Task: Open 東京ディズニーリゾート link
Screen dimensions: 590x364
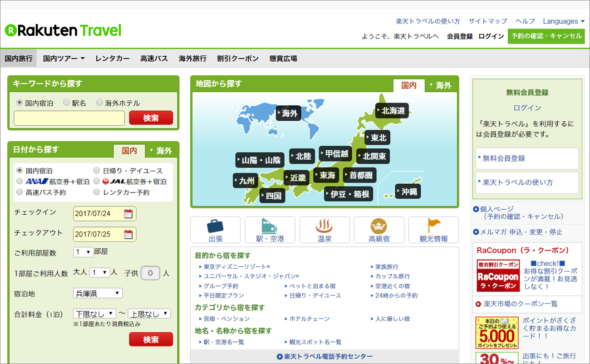Action: 236,267
